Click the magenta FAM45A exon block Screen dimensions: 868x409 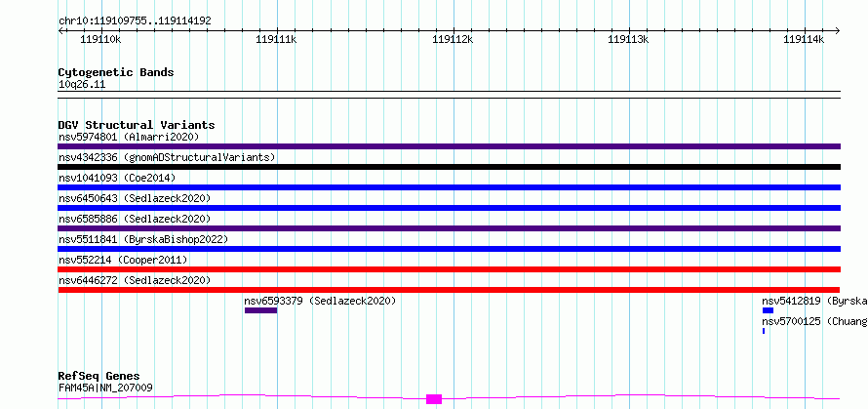(x=434, y=399)
